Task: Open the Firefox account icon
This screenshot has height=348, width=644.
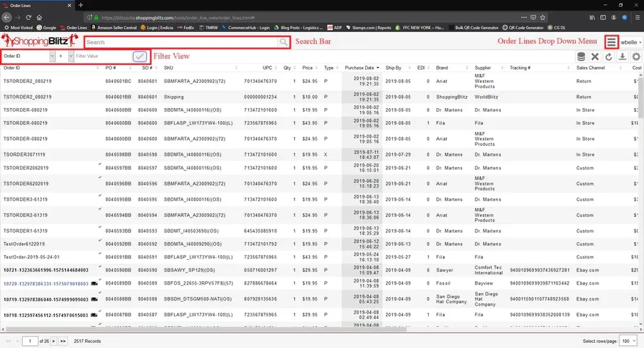Action: coord(614,17)
